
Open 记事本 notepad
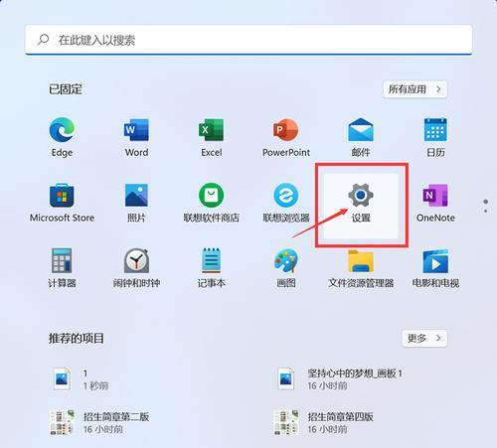pyautogui.click(x=212, y=267)
